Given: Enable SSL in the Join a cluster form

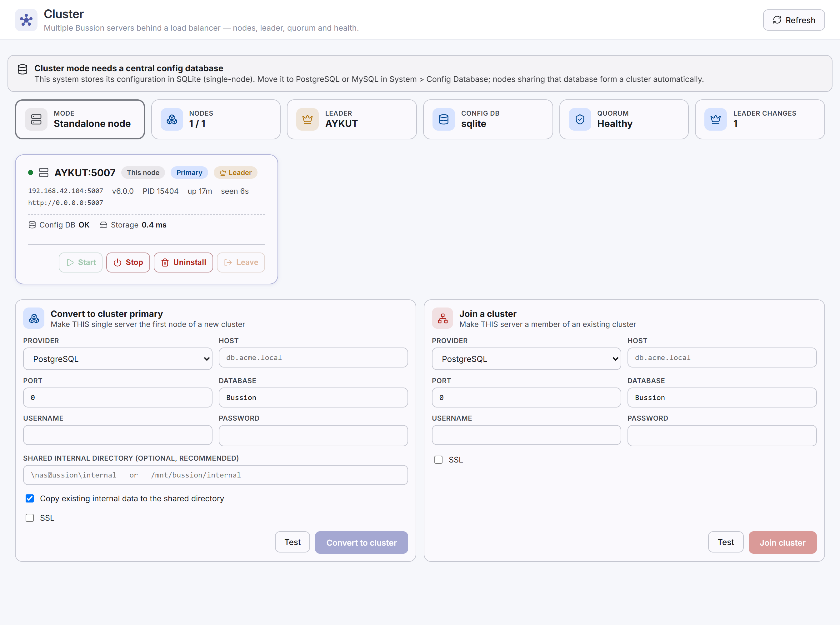Looking at the screenshot, I should (x=438, y=460).
